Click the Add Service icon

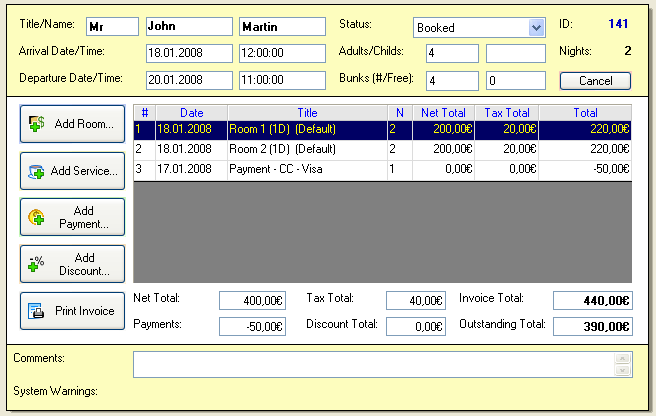(x=36, y=171)
